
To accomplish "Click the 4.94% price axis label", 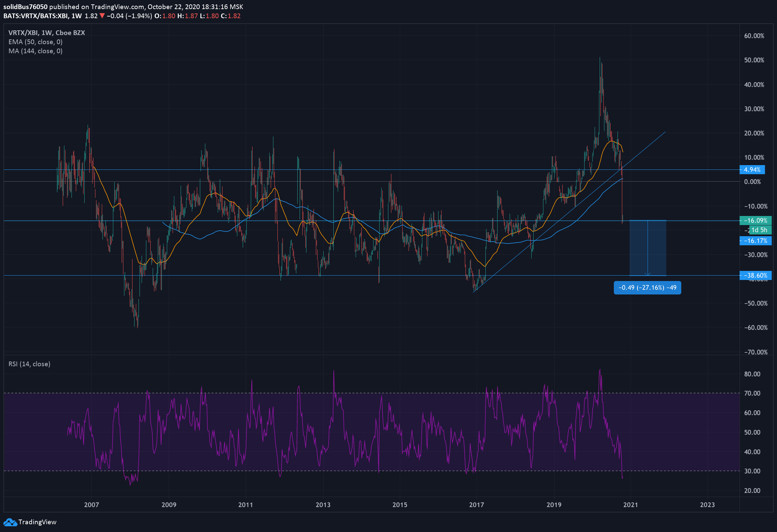I will (752, 169).
